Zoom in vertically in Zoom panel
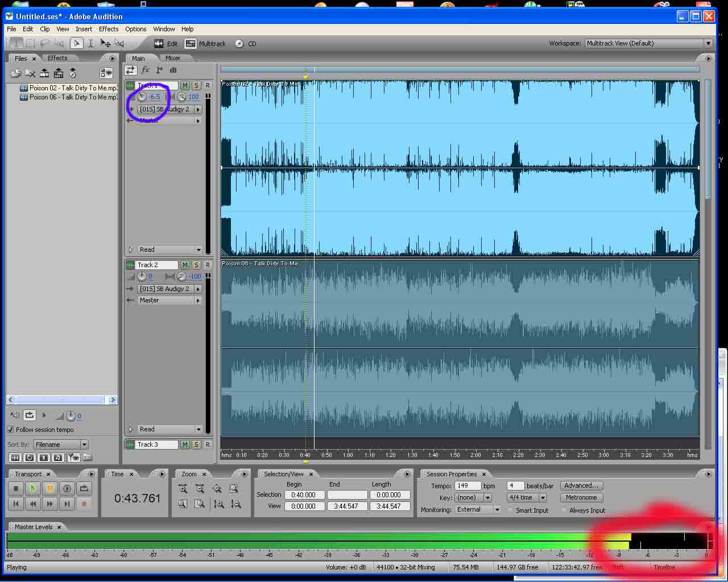 219,504
